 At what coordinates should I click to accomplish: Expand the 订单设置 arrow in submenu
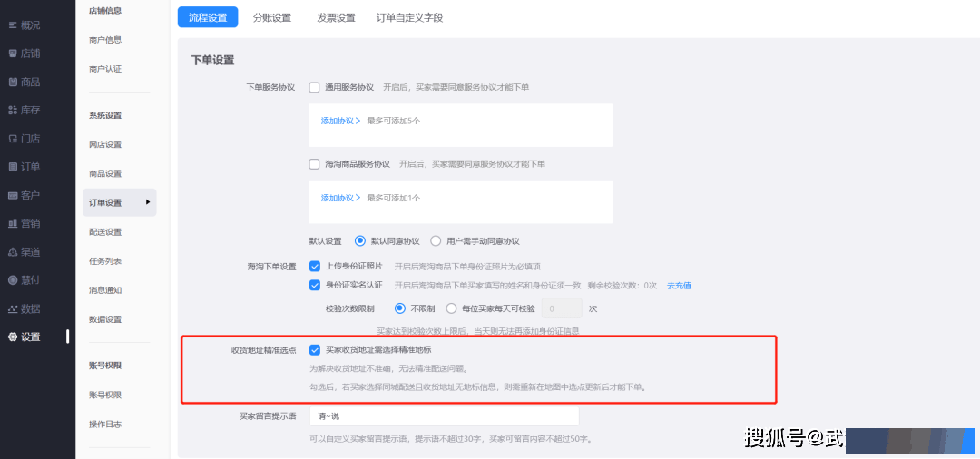pos(148,201)
